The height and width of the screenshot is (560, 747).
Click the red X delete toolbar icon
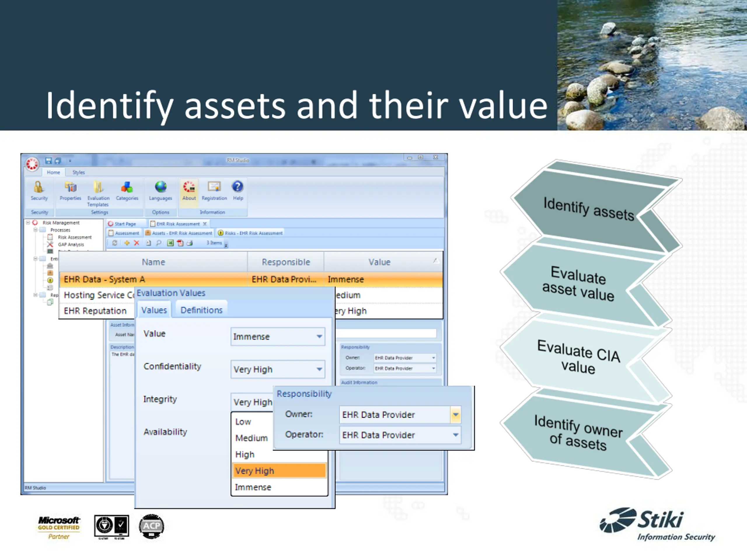(137, 243)
